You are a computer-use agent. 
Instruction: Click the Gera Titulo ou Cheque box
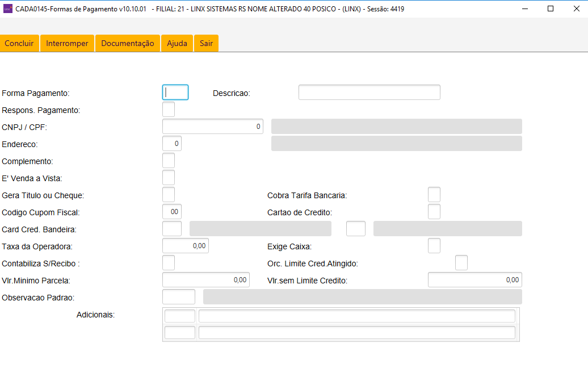click(x=169, y=195)
